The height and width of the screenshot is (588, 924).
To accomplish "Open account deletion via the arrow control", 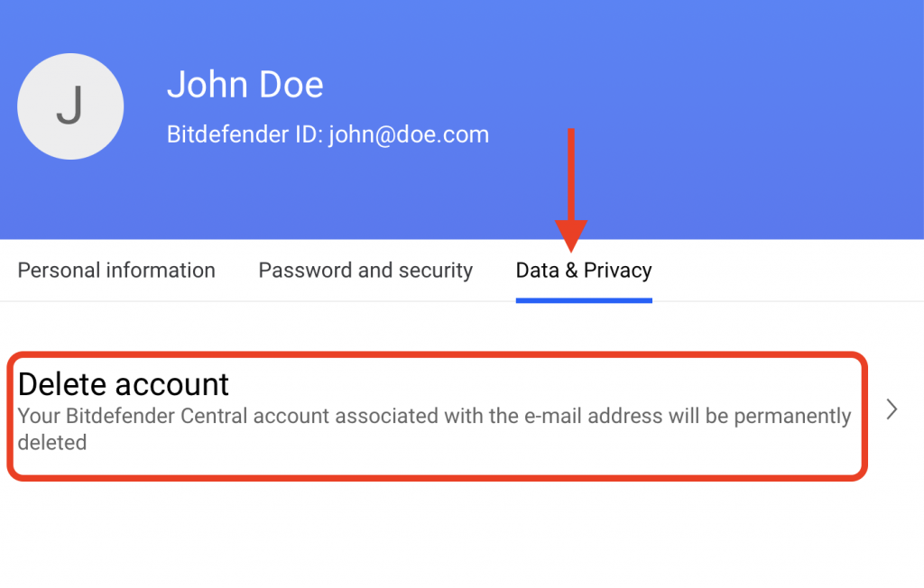I will click(x=892, y=409).
